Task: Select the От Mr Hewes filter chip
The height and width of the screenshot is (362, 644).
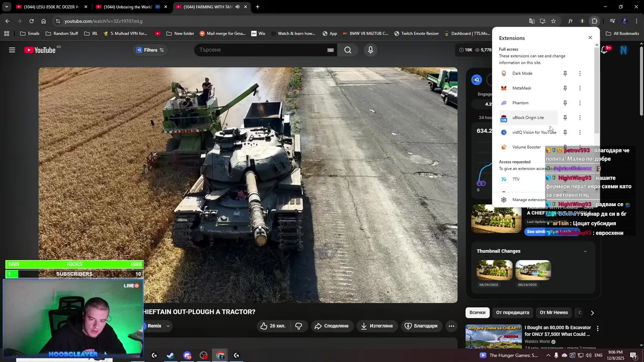Action: tap(553, 312)
